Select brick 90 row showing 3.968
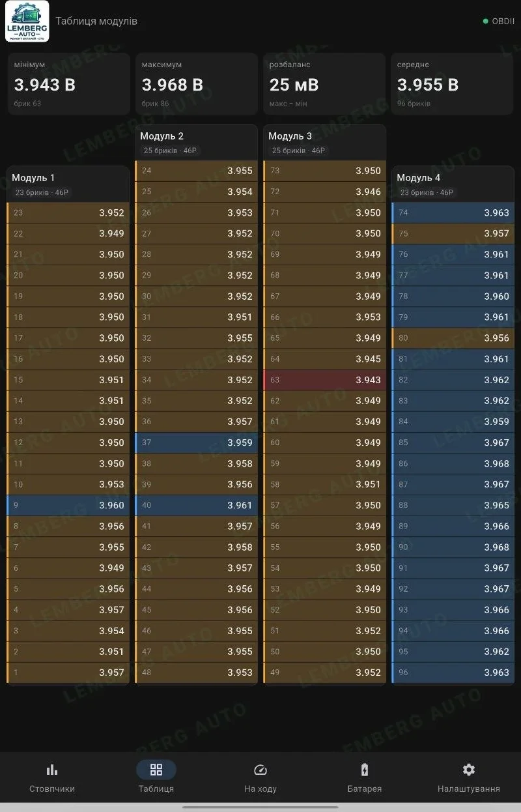The image size is (521, 812). 453,547
